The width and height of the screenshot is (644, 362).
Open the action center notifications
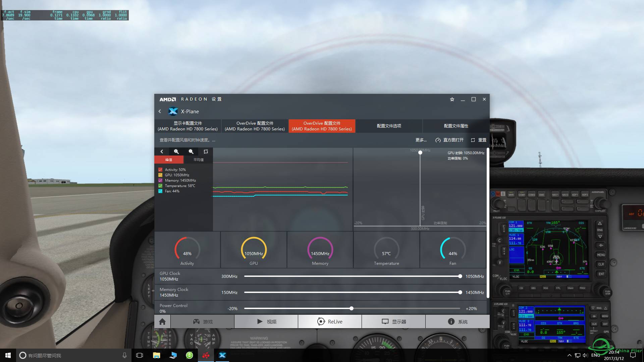pos(633,355)
